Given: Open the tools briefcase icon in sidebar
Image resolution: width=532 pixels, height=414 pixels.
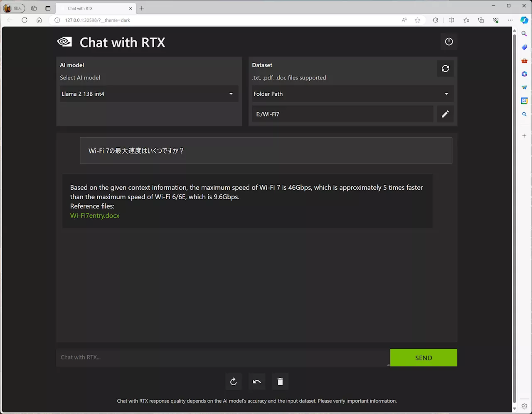Looking at the screenshot, I should click(x=524, y=61).
